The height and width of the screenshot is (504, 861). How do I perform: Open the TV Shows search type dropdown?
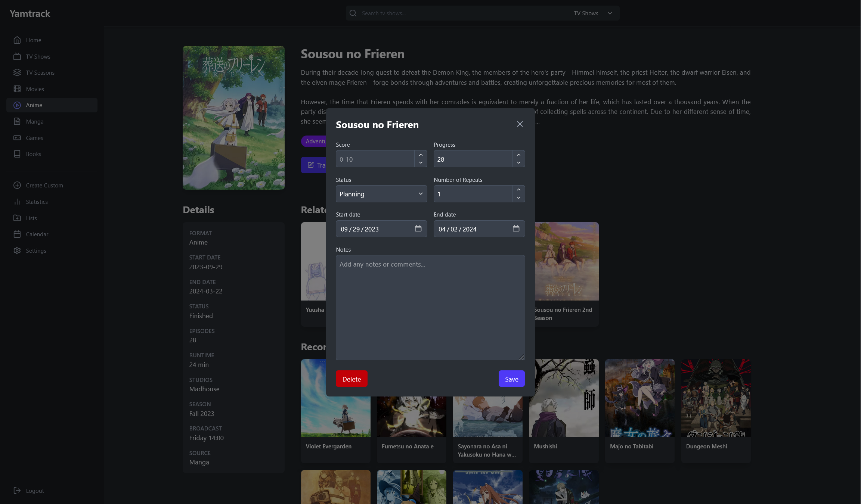pos(593,13)
